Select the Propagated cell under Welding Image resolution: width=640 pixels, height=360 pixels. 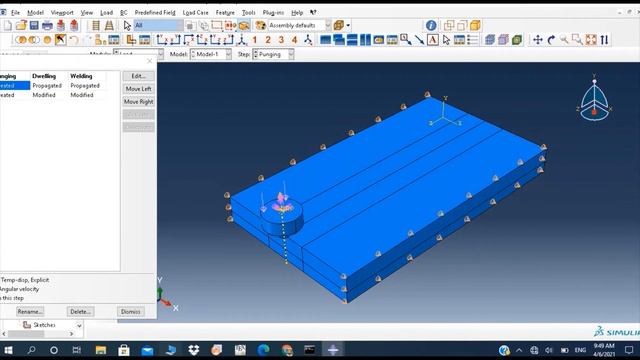85,86
